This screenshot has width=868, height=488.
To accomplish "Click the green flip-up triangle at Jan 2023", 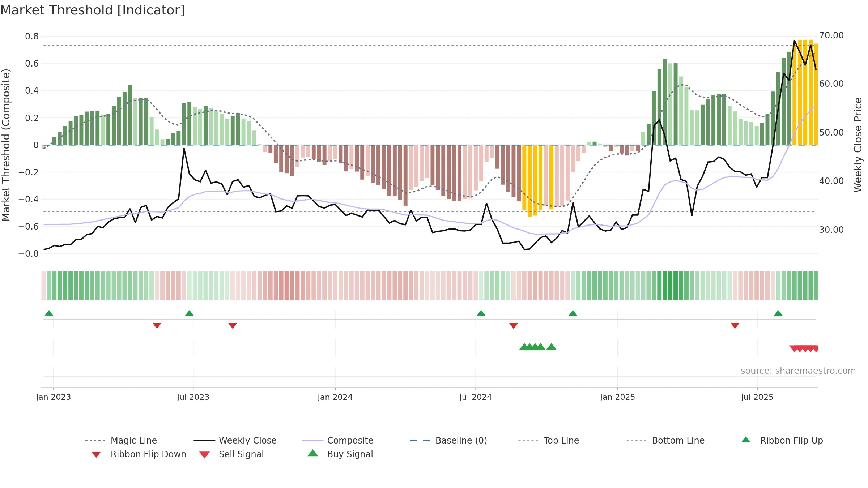I will [49, 313].
